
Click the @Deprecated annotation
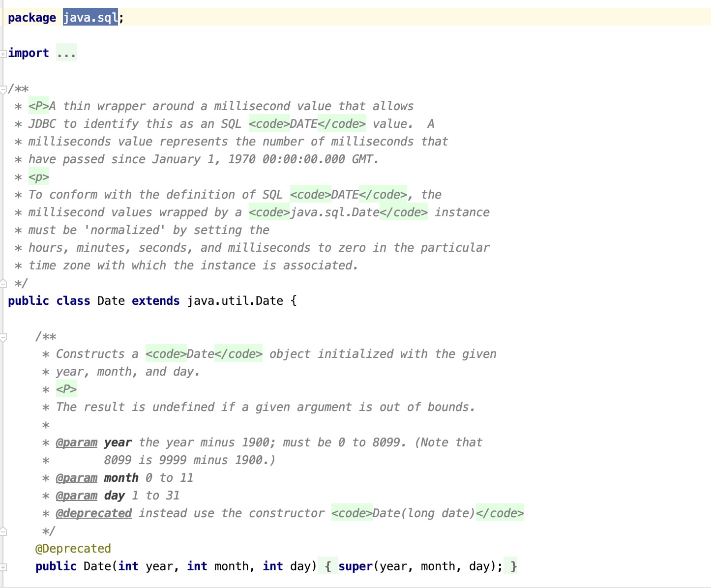click(x=73, y=548)
